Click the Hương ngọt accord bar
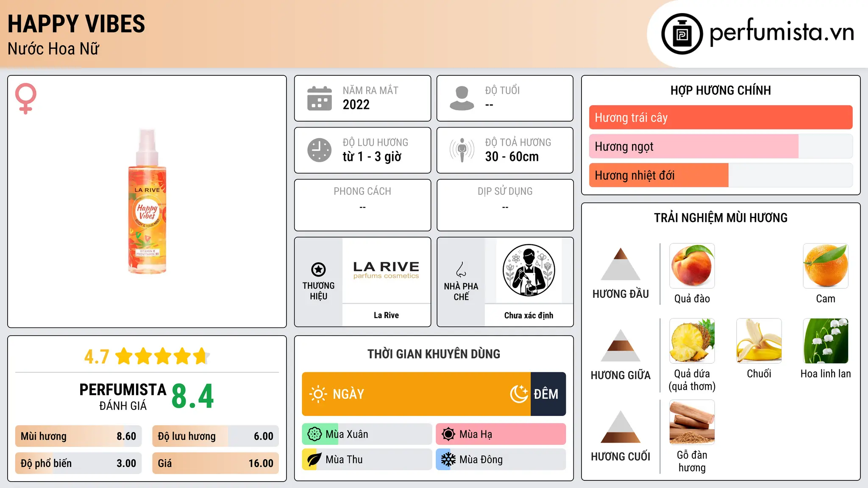The width and height of the screenshot is (868, 488). pyautogui.click(x=721, y=146)
